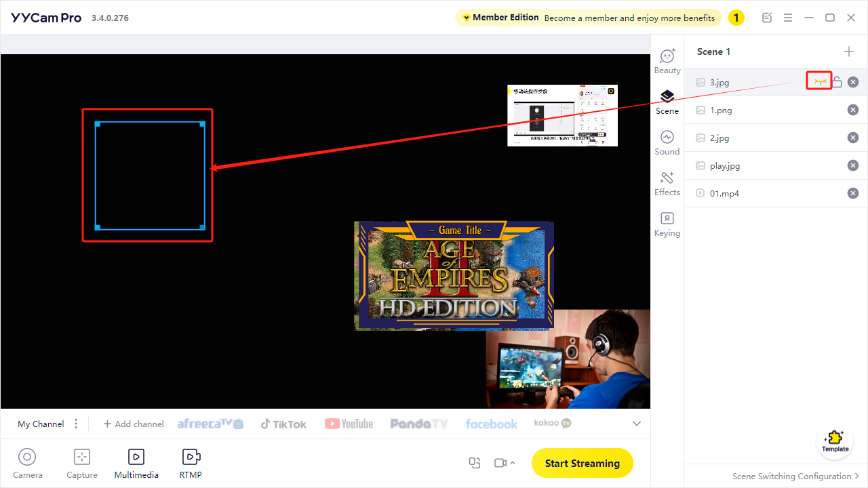Open the feedback note icon
Viewport: 868px width, 488px height.
coord(767,18)
